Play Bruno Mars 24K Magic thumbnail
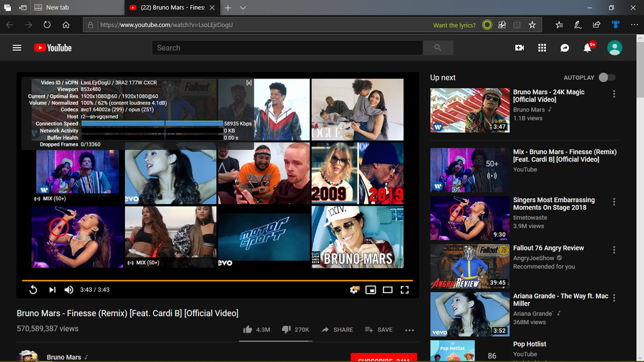The width and height of the screenshot is (644, 362). (x=470, y=110)
